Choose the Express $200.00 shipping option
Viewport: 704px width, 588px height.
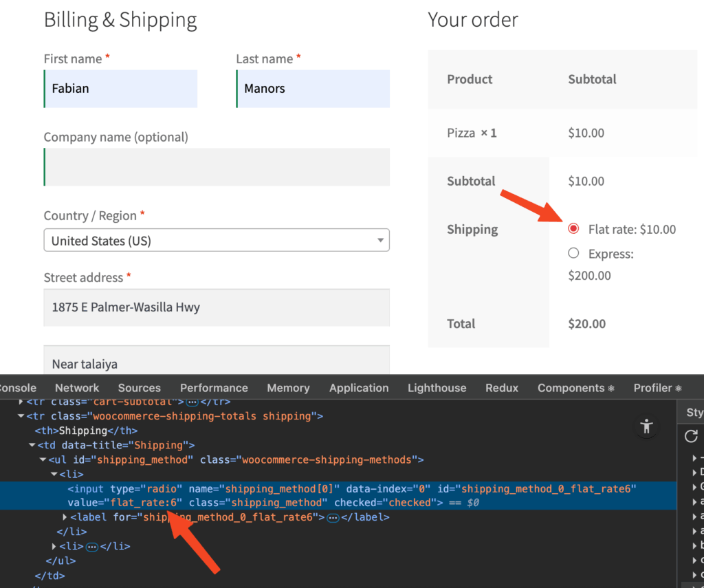tap(573, 252)
